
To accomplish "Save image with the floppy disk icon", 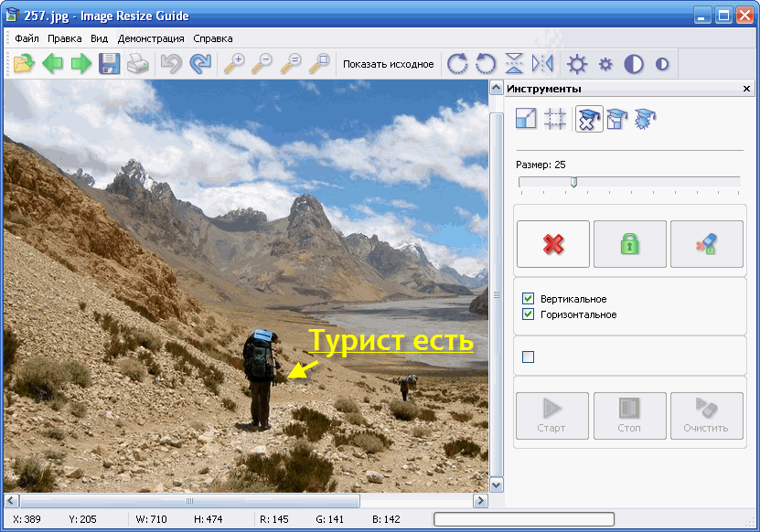I will click(x=110, y=64).
